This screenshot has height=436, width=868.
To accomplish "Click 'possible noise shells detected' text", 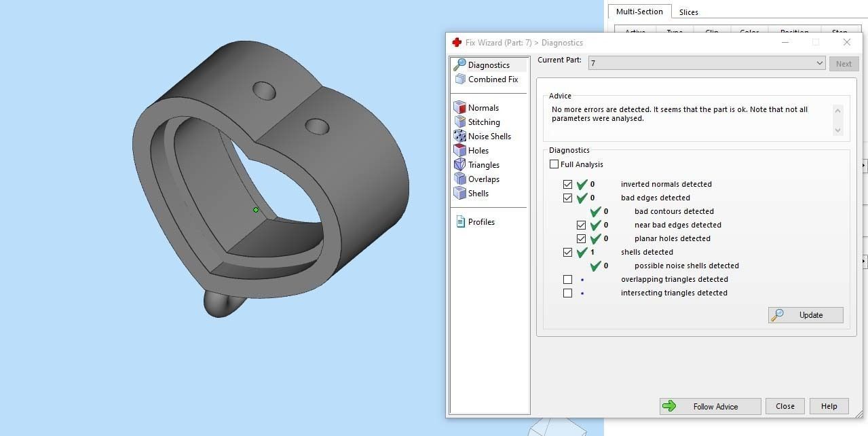I will click(x=687, y=266).
